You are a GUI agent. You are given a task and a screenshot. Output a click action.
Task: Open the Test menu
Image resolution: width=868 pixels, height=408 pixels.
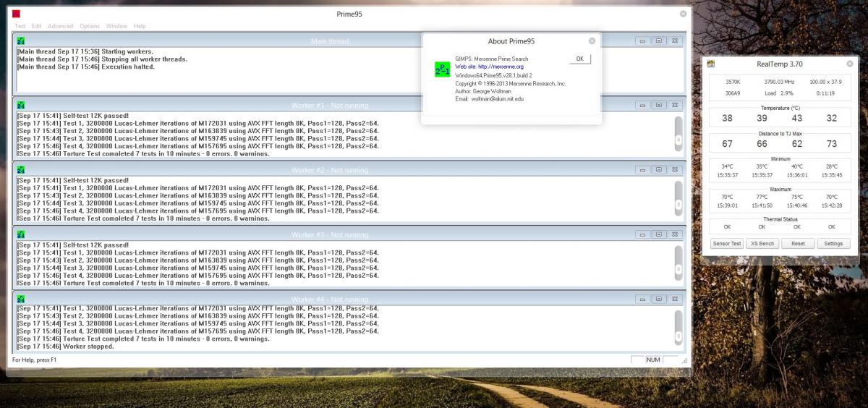[x=20, y=26]
